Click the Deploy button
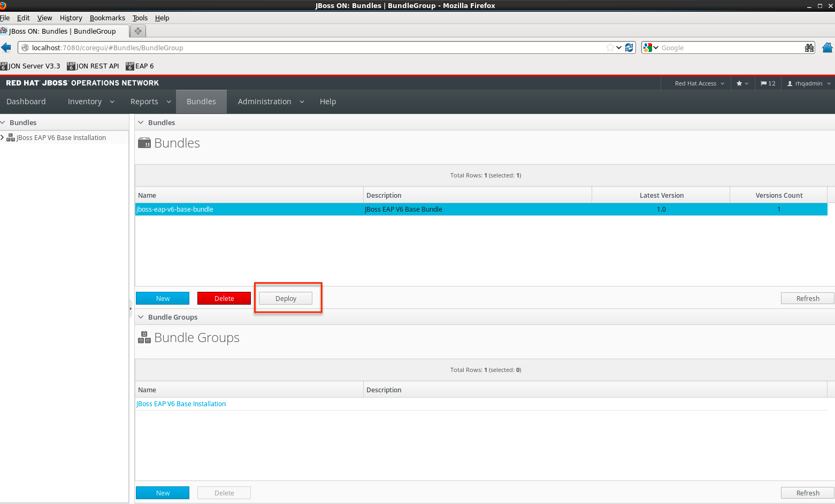 click(x=286, y=298)
